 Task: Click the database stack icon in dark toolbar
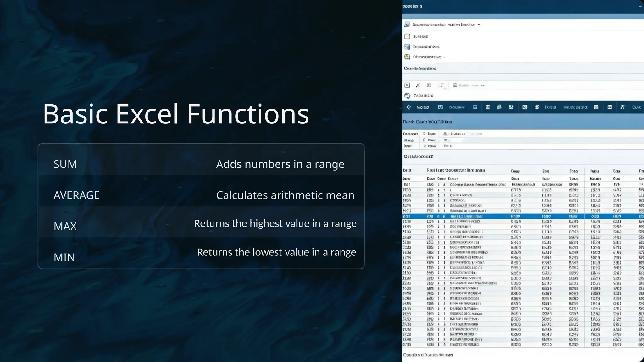pyautogui.click(x=488, y=107)
